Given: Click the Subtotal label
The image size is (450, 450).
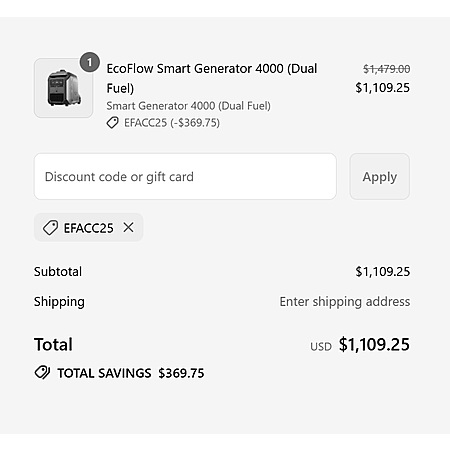Looking at the screenshot, I should 58,272.
